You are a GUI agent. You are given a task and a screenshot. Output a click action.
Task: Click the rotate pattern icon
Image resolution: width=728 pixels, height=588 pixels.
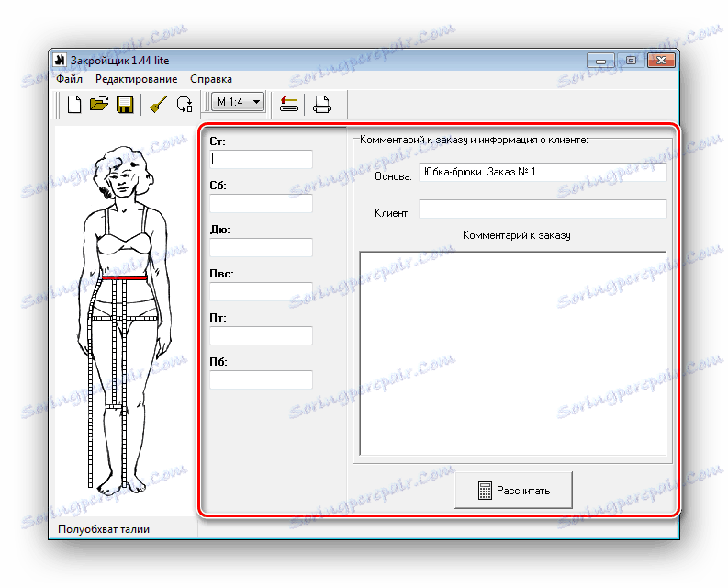(185, 104)
